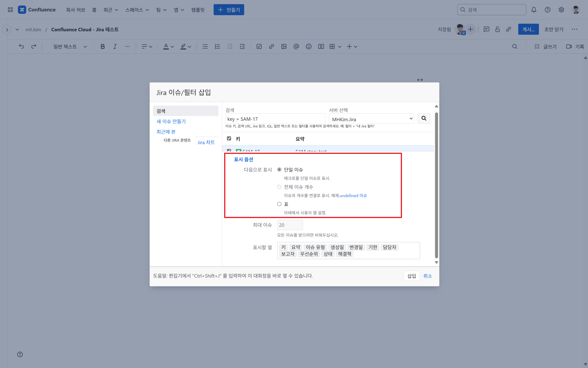Run the Jira search magnifier button

(424, 118)
